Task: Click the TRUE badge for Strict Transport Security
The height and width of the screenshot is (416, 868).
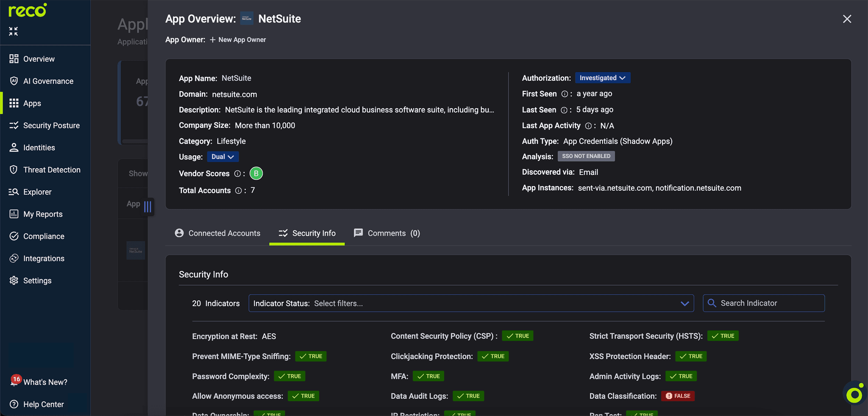Action: click(723, 336)
